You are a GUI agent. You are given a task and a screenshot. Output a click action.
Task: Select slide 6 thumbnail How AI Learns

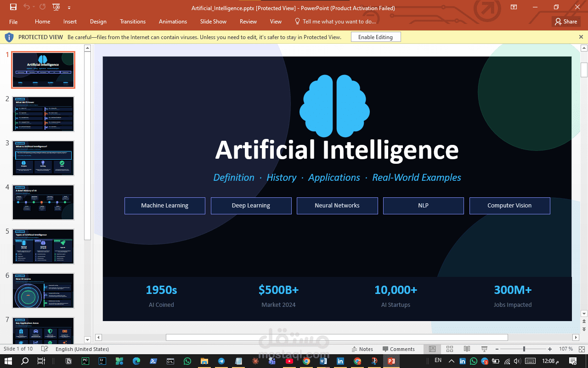coord(43,291)
